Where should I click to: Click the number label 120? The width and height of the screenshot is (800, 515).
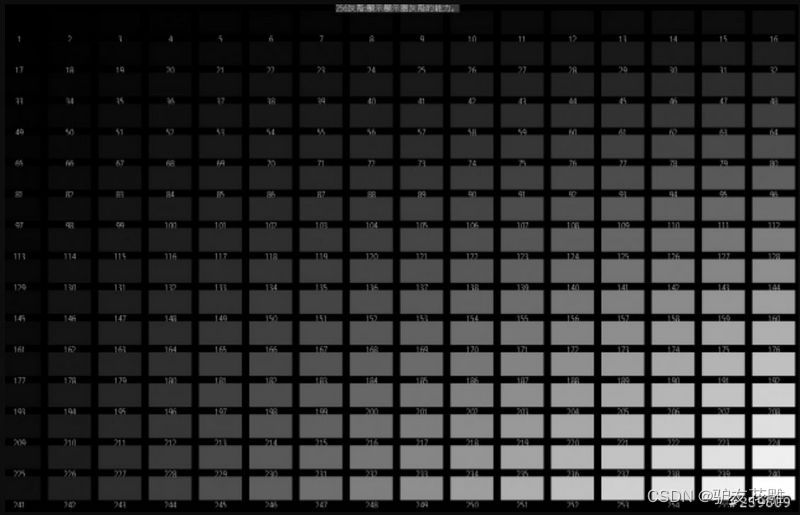click(x=371, y=256)
